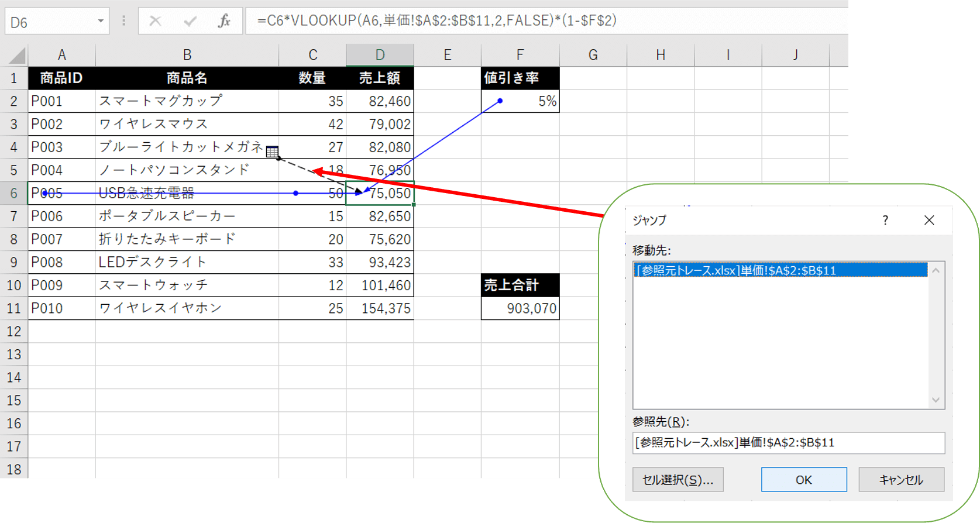Select column D header
The width and height of the screenshot is (980, 523).
point(380,55)
